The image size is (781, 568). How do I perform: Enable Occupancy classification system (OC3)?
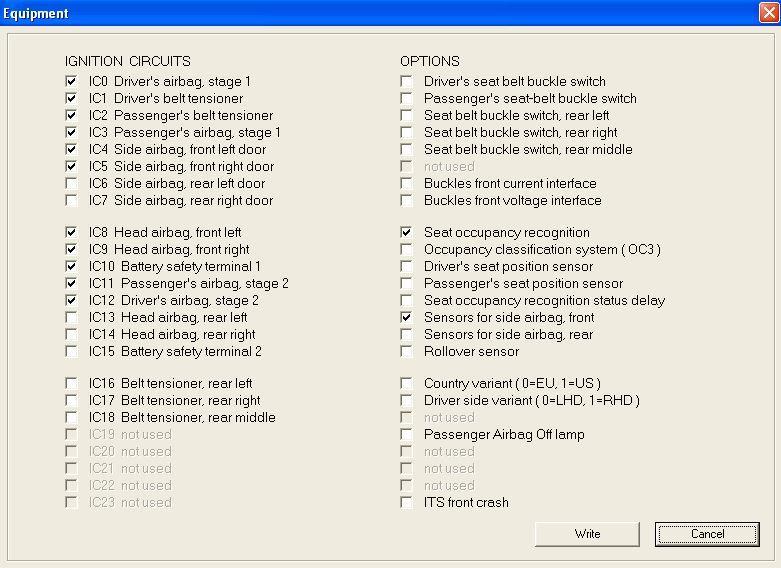click(x=406, y=249)
